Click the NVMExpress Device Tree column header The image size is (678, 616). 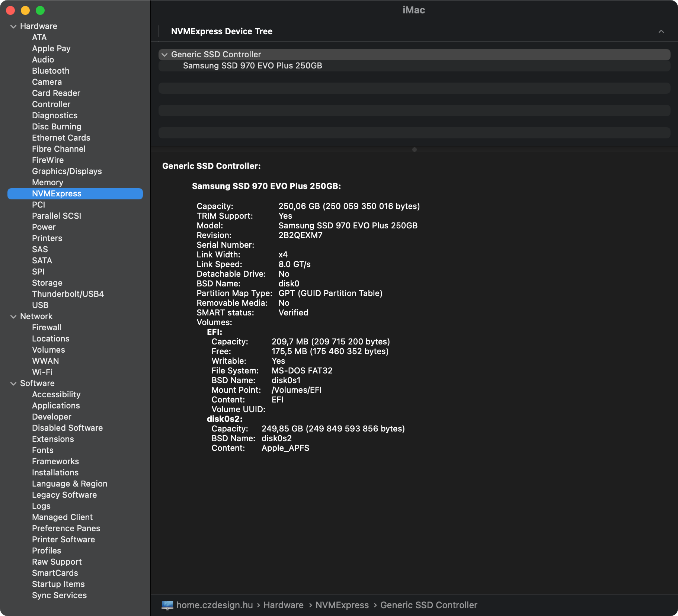click(x=222, y=32)
